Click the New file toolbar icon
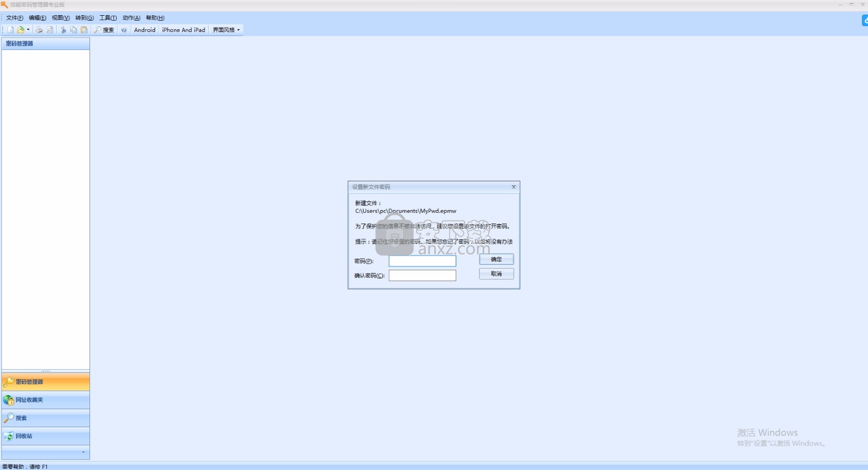 pos(10,30)
